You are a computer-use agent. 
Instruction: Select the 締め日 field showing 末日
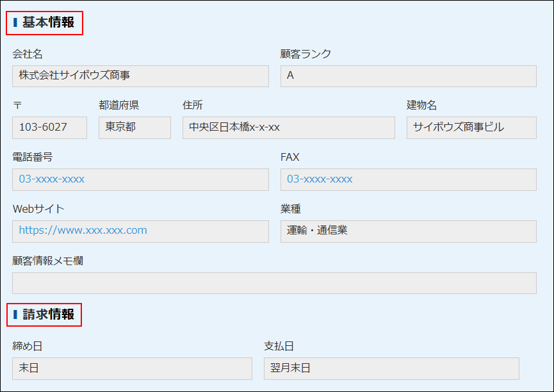[x=132, y=368]
